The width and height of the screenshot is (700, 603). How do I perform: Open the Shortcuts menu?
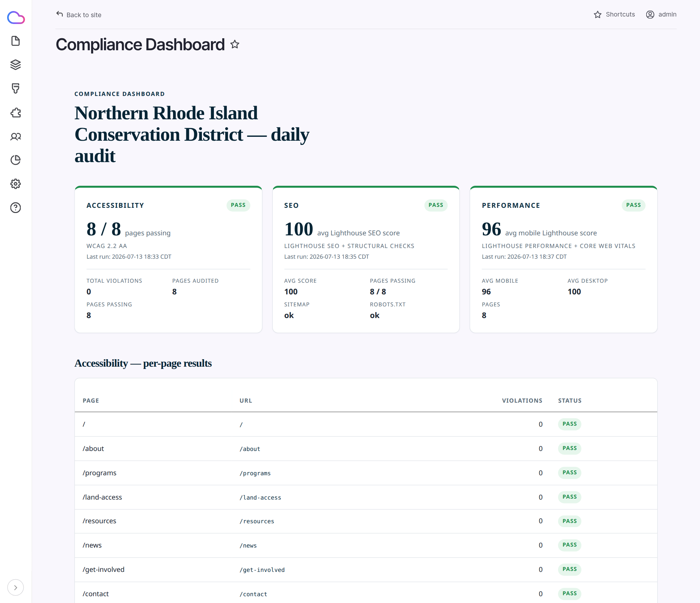(614, 15)
